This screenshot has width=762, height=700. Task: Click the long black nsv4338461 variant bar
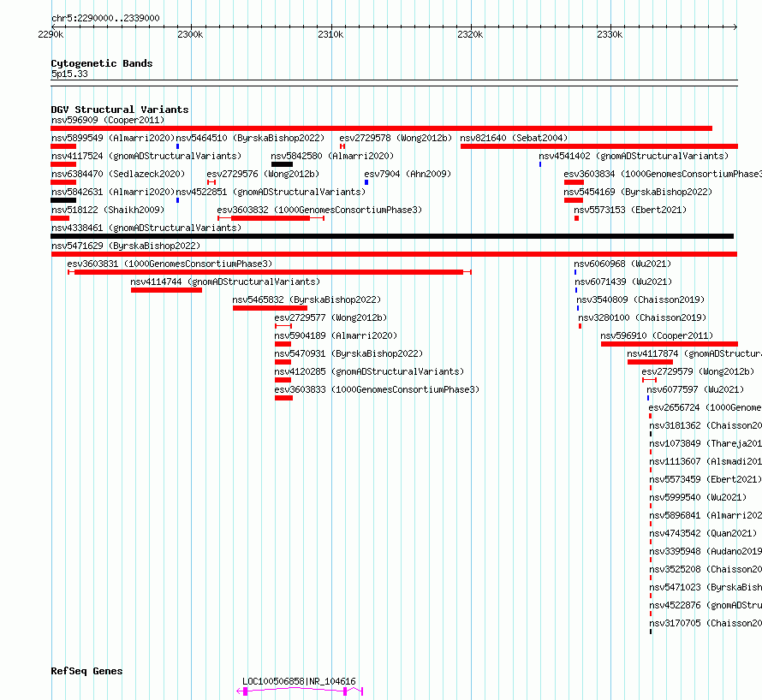392,236
